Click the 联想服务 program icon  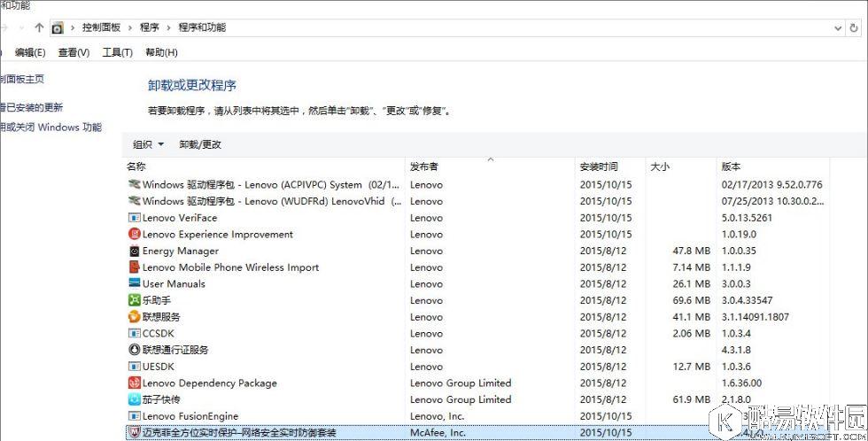tap(134, 316)
